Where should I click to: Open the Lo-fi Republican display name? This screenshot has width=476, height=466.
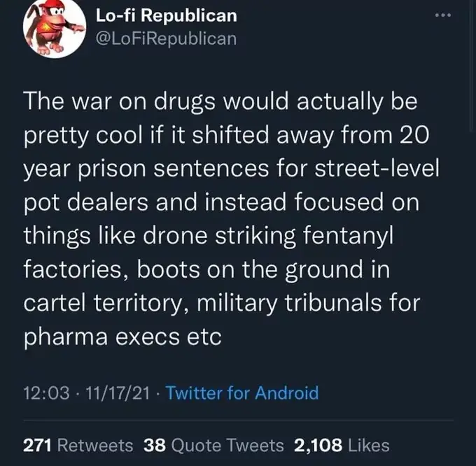[167, 15]
